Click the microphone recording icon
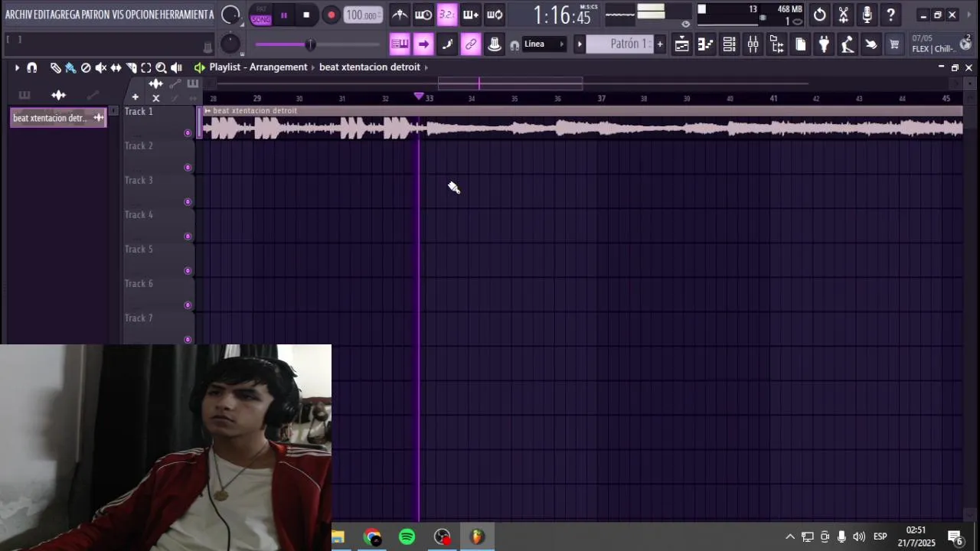 pos(867,15)
